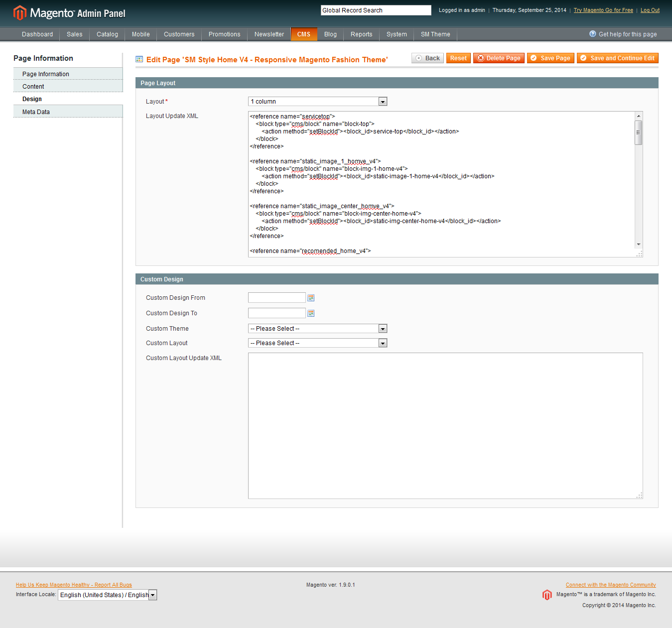
Task: Open the Custom Layout dropdown
Action: point(317,343)
